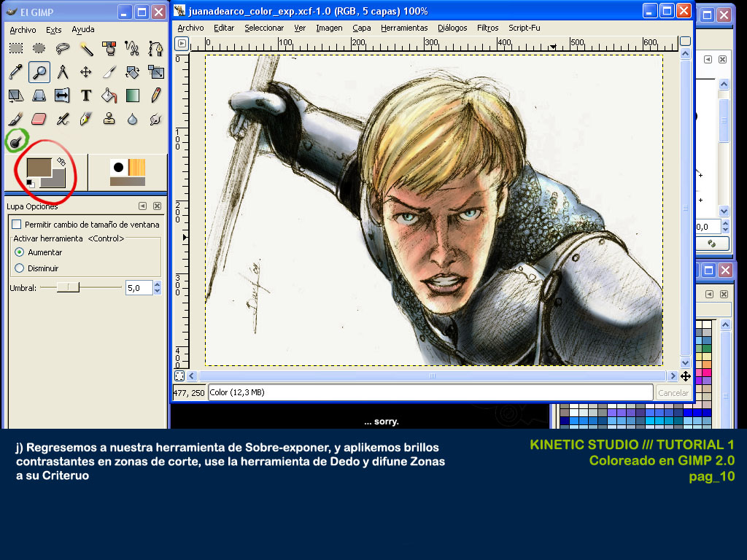Select the Ellipse Select tool
Viewport: 747px width, 560px height.
coord(39,48)
